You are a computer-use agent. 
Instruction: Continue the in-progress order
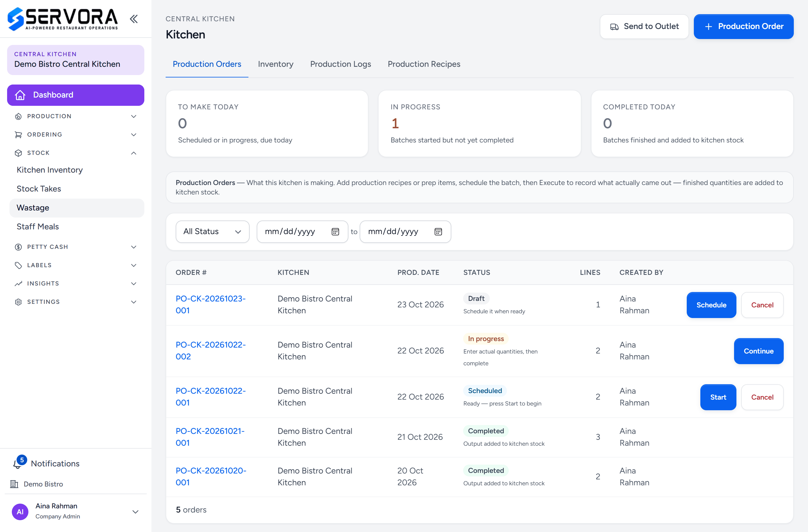pos(759,351)
